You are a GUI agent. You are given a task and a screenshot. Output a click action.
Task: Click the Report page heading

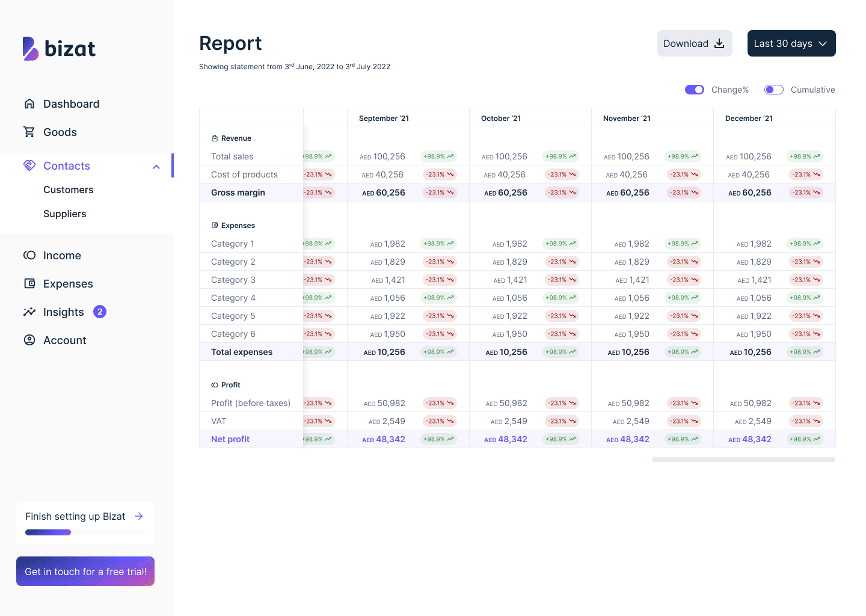[x=230, y=43]
